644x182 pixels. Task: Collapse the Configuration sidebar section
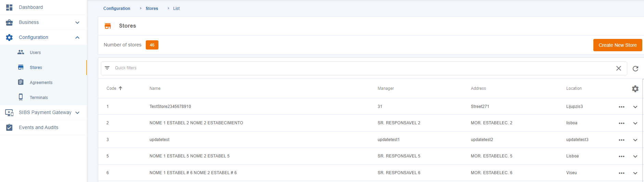click(77, 38)
